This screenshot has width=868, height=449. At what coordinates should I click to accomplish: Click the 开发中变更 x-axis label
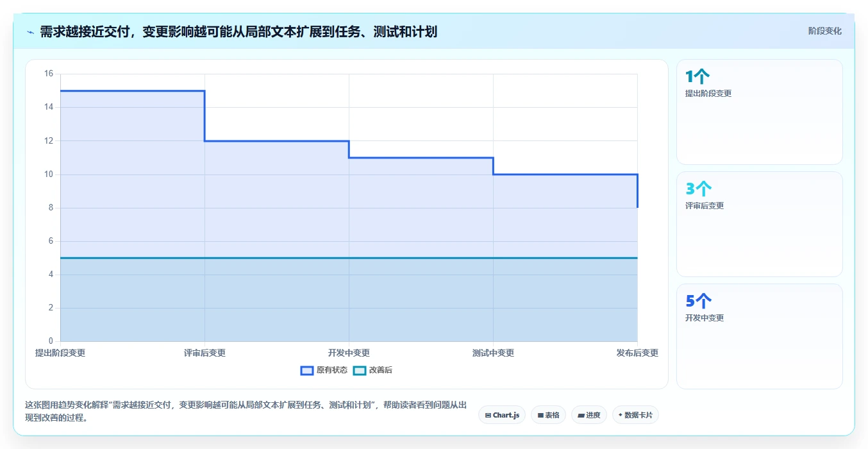349,353
